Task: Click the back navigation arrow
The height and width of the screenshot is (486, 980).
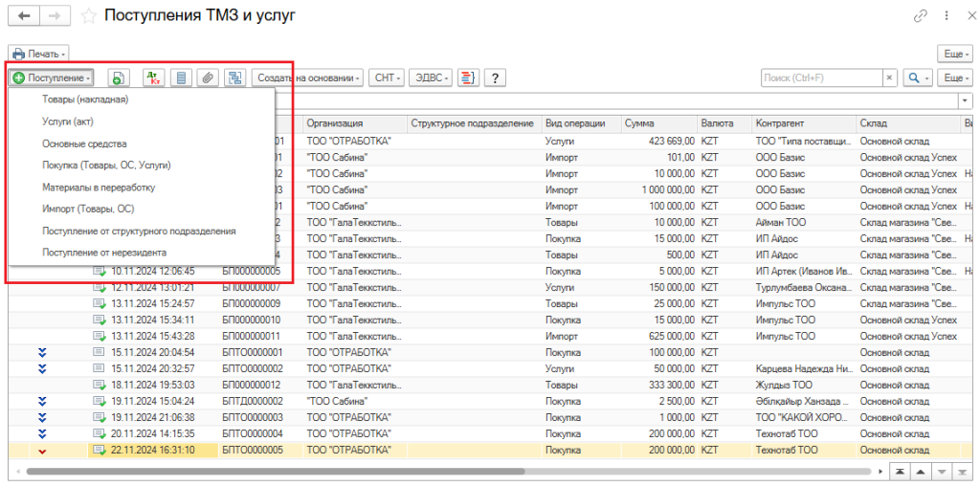Action: [x=23, y=15]
